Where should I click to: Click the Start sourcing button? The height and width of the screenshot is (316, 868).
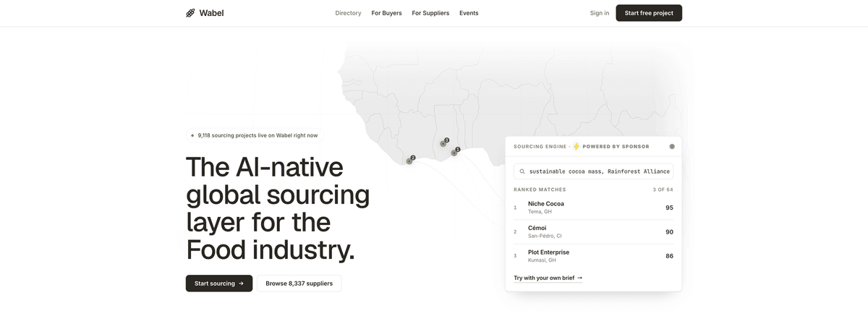coord(219,283)
